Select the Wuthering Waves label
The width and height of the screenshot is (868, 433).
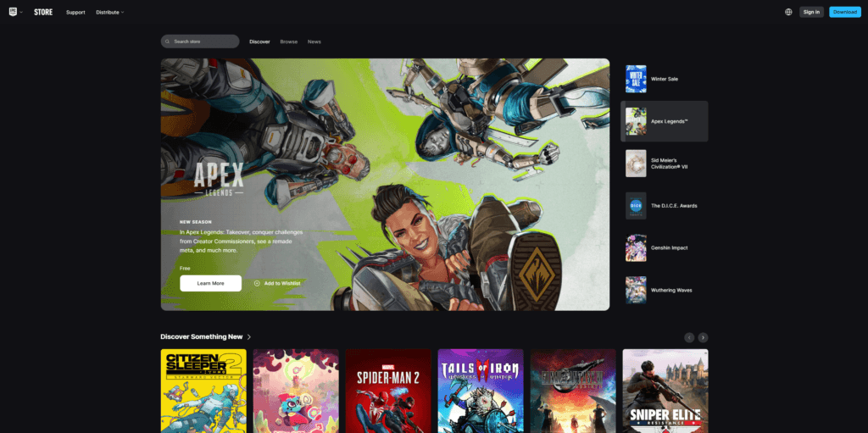click(671, 290)
